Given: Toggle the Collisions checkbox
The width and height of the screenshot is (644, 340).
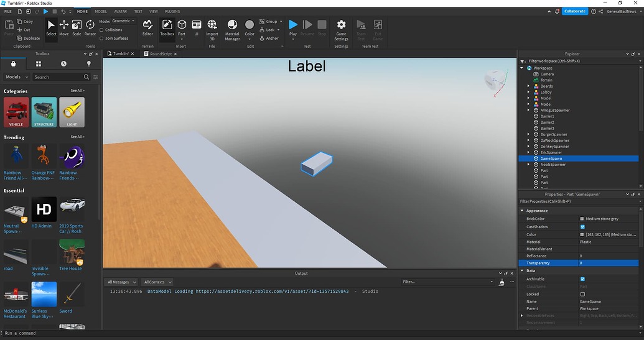Looking at the screenshot, I should point(101,30).
